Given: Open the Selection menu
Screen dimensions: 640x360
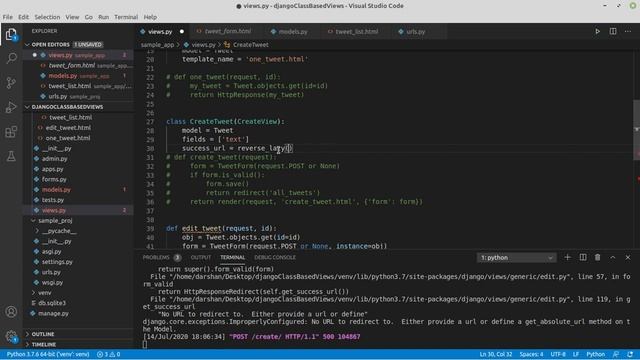Looking at the screenshot, I should click(x=47, y=17).
